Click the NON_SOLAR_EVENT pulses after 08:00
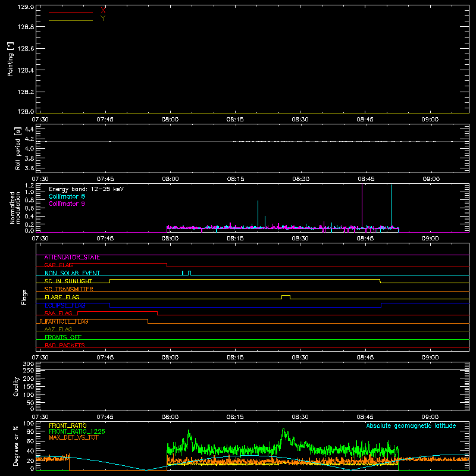Image resolution: width=476 pixels, height=476 pixels. (186, 273)
